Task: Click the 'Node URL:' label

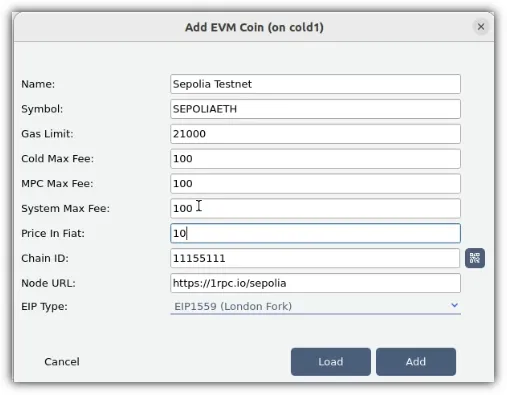Action: point(48,283)
